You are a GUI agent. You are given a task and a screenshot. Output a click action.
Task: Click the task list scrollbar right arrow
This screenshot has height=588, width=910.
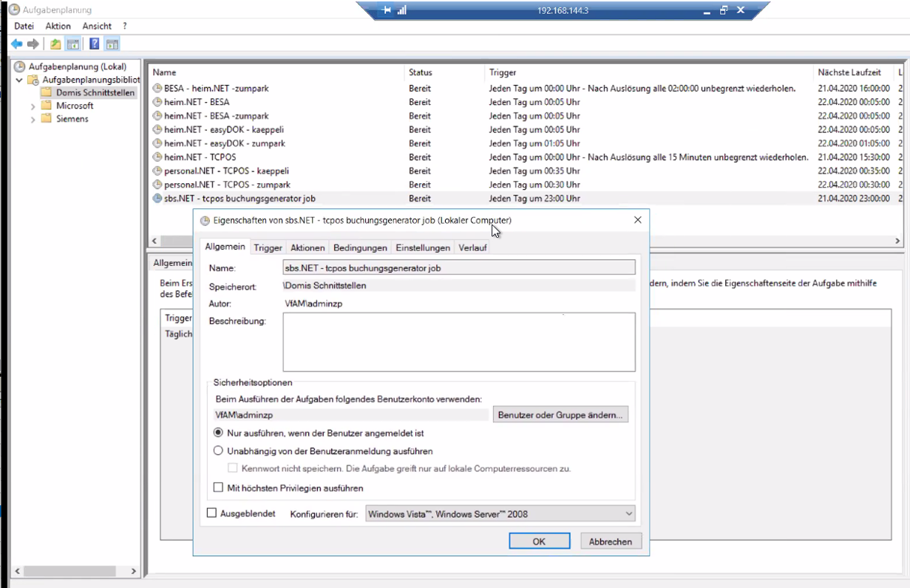[897, 241]
